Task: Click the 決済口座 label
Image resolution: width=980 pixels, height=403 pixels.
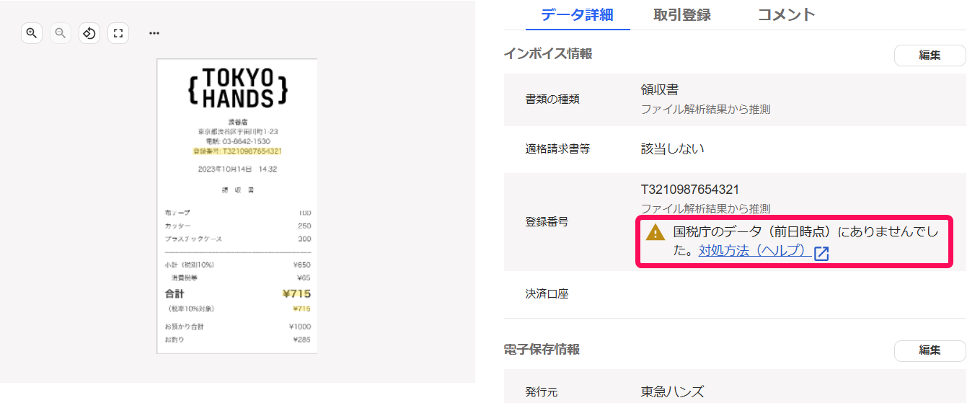Action: [x=547, y=294]
